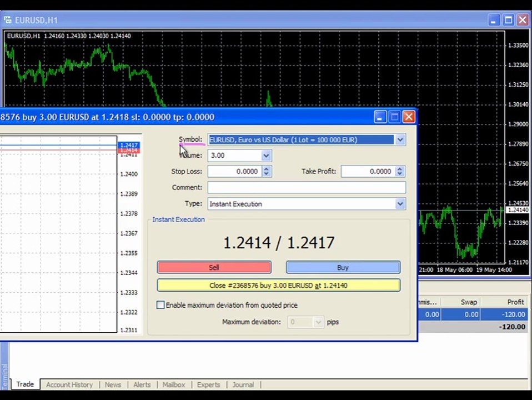Minimize the order dialog window
This screenshot has height=400, width=532.
tap(380, 117)
